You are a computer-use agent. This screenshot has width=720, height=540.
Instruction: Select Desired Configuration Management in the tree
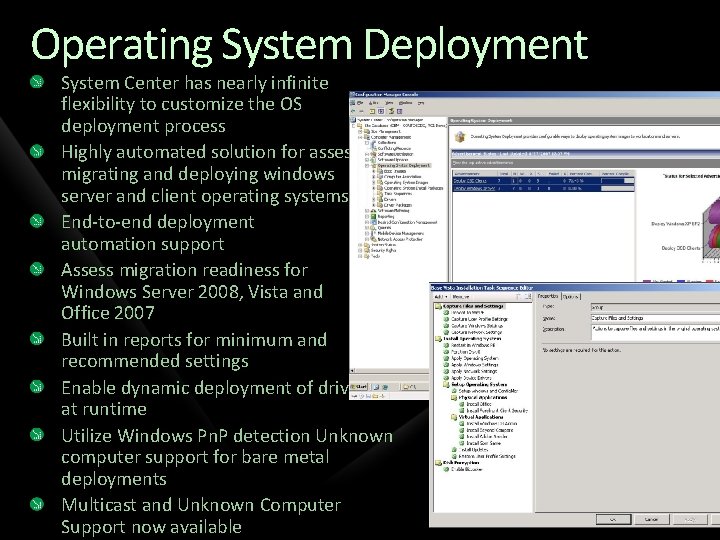coord(407,222)
